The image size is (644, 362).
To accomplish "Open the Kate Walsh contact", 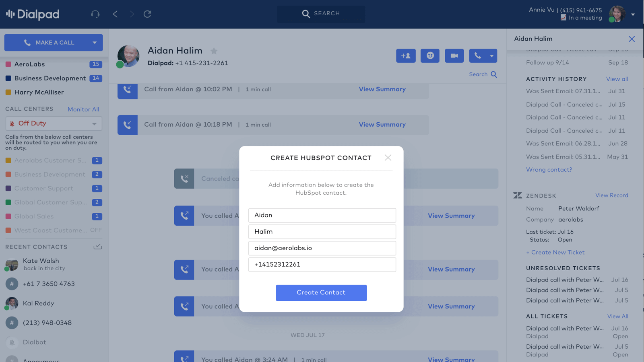I will pos(54,264).
